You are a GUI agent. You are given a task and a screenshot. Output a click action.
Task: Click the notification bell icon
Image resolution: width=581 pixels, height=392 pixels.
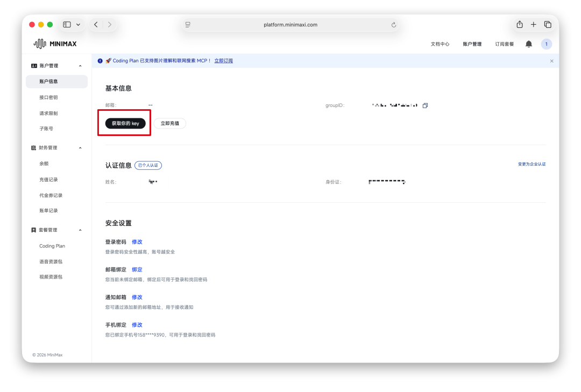click(x=529, y=44)
